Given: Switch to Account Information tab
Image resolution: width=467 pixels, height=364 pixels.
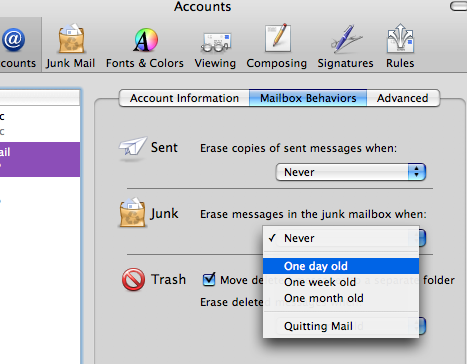Looking at the screenshot, I should [x=184, y=98].
